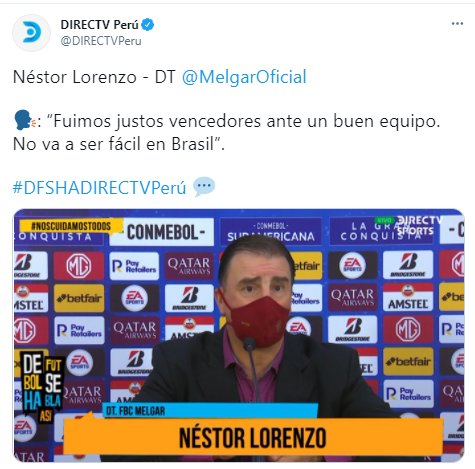
Task: Click the blue verified badge
Action: 148,25
